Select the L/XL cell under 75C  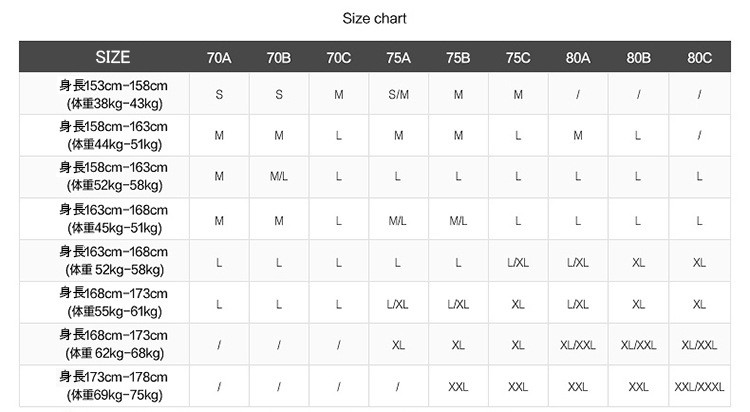point(518,263)
